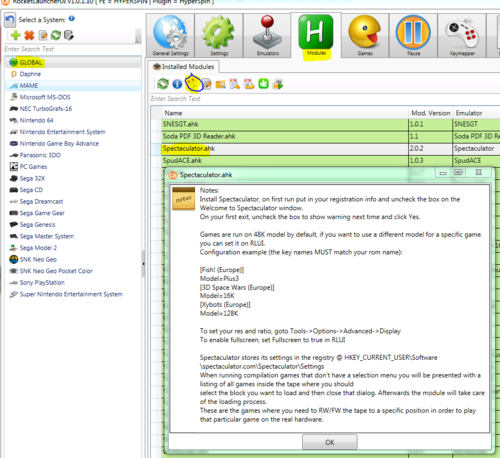This screenshot has width=500, height=458.
Task: Select Nintendo Game Boy Advance
Action: pyautogui.click(x=73, y=143)
